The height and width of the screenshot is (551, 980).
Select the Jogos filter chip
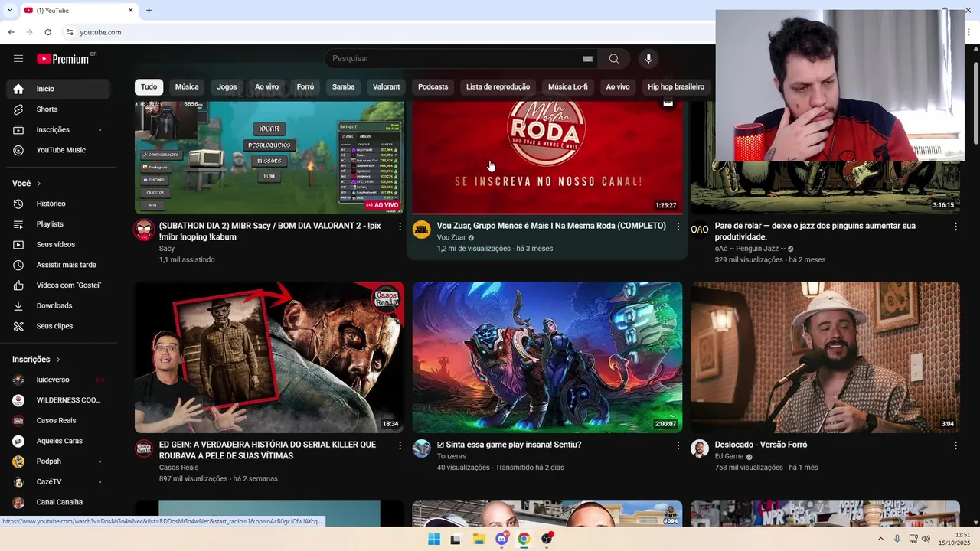tap(227, 87)
